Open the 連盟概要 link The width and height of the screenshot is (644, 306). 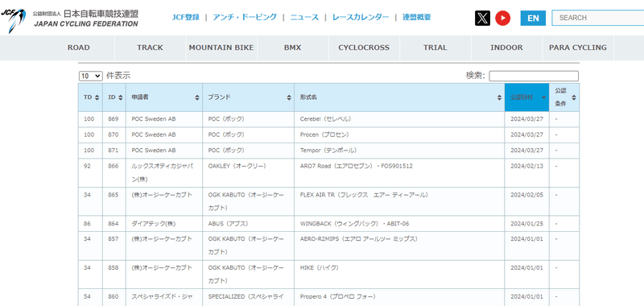416,17
